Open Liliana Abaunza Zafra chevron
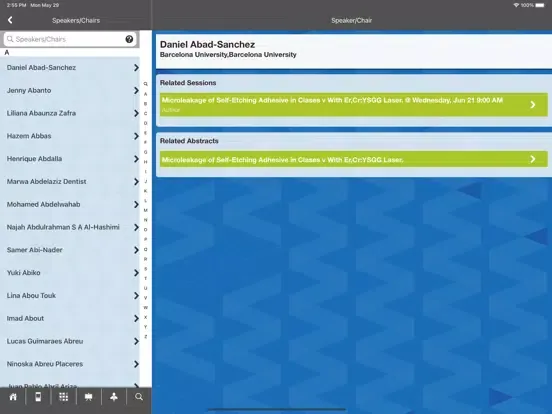This screenshot has height=414, width=552. tap(136, 113)
